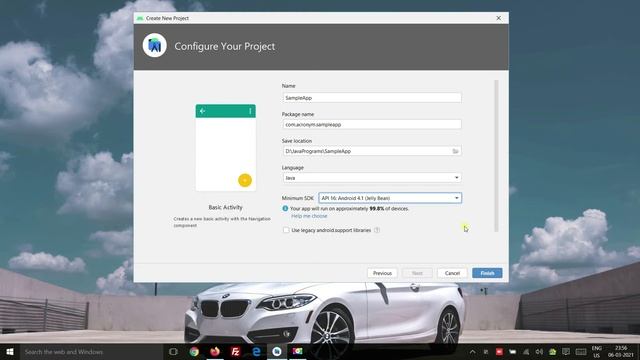Open the Windows Start menu
Screen dimensions: 640x360
tap(10, 351)
